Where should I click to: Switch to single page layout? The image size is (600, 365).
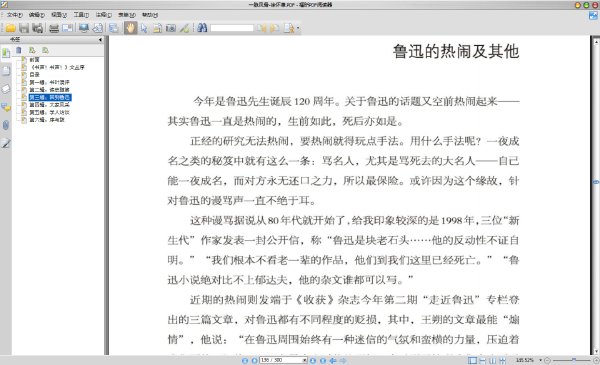[472, 360]
